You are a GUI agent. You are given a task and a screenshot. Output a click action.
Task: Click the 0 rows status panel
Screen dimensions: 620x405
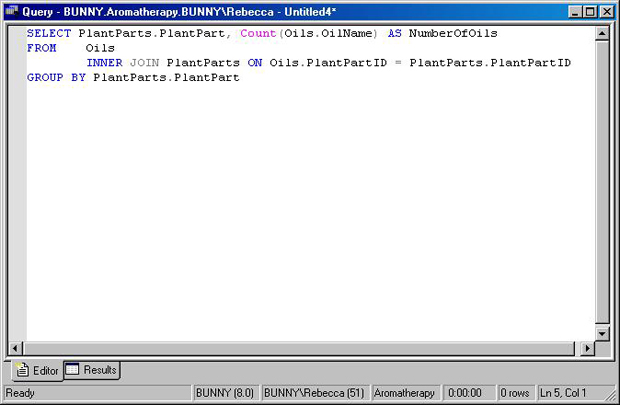pos(515,393)
